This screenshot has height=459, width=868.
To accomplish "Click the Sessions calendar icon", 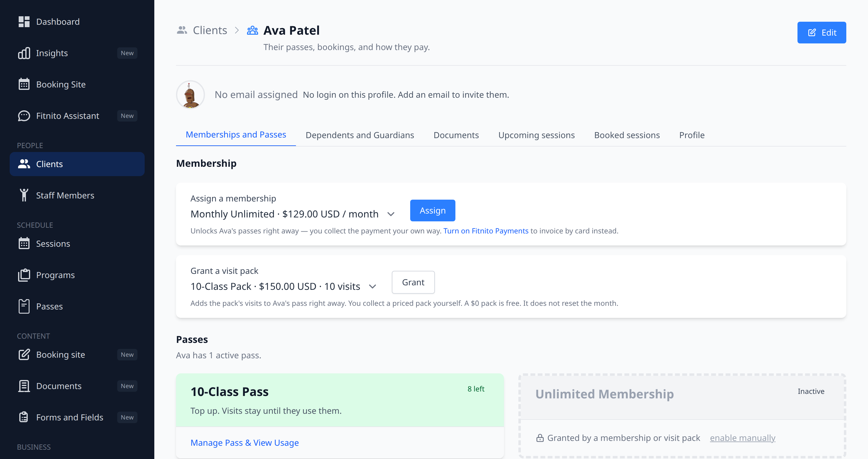I will tap(24, 243).
